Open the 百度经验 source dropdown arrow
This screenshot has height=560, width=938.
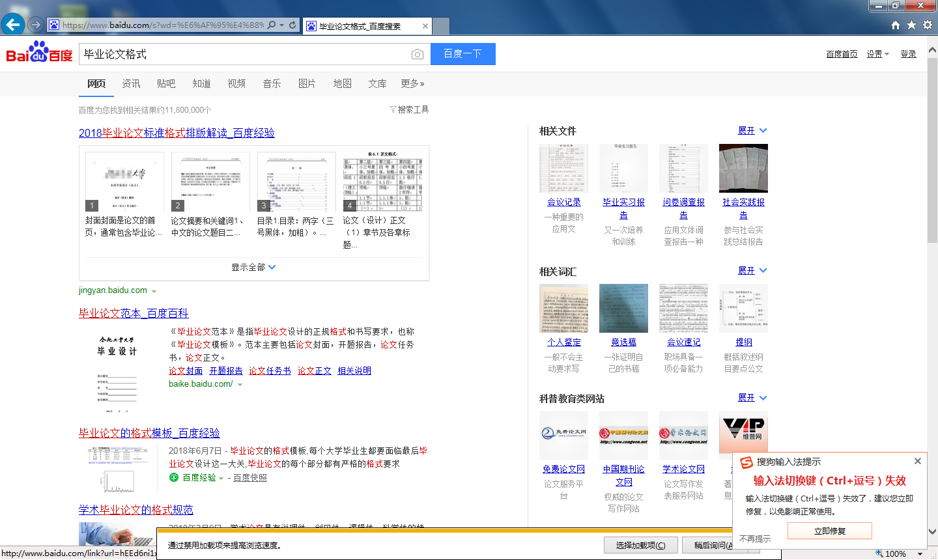(221, 479)
